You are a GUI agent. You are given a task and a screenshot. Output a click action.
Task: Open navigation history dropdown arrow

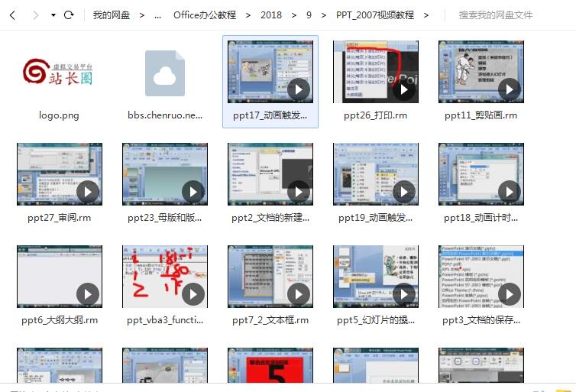click(53, 15)
